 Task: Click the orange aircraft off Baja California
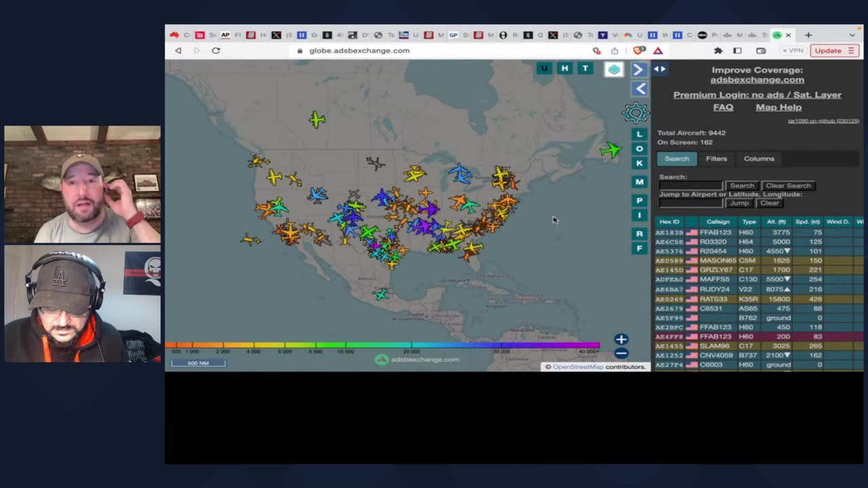[250, 239]
